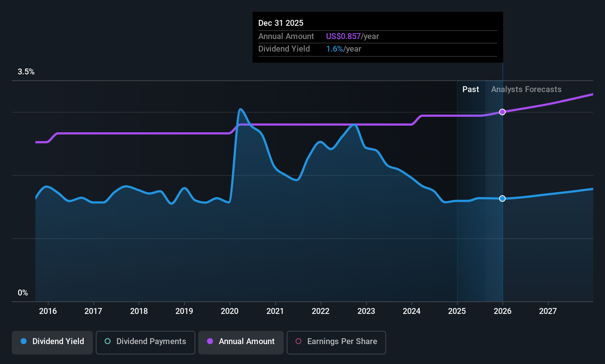
Task: Click the 0% y-axis label
Action: [x=23, y=293]
